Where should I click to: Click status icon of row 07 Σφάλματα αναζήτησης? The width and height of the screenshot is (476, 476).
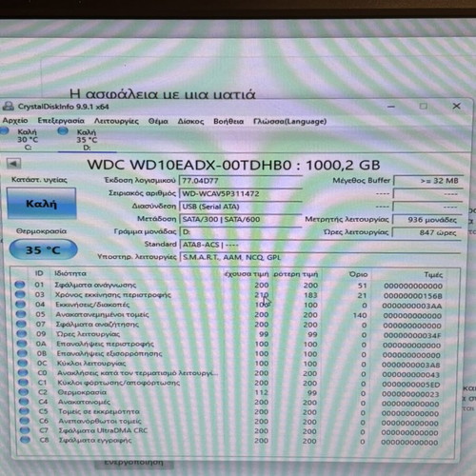pyautogui.click(x=21, y=324)
